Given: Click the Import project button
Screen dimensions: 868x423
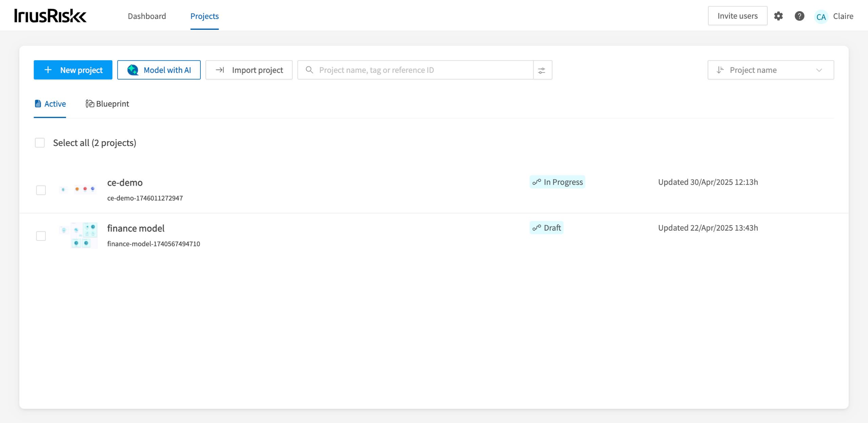Looking at the screenshot, I should pos(249,70).
